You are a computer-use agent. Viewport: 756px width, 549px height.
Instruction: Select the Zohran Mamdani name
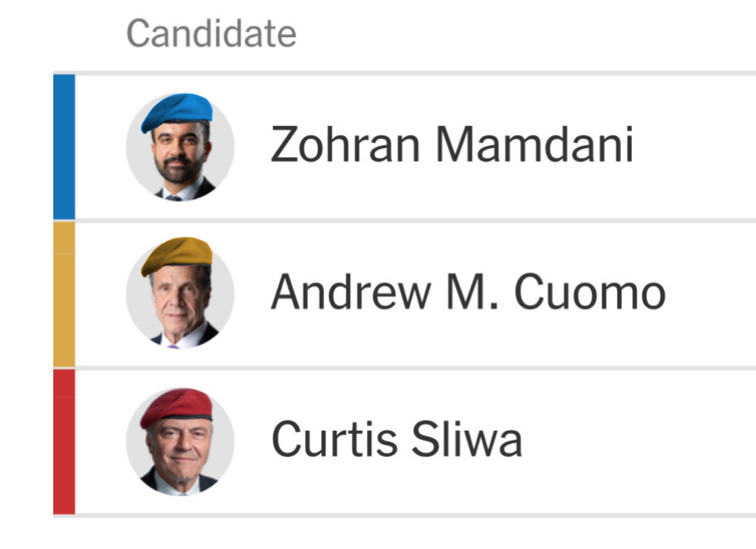[452, 145]
